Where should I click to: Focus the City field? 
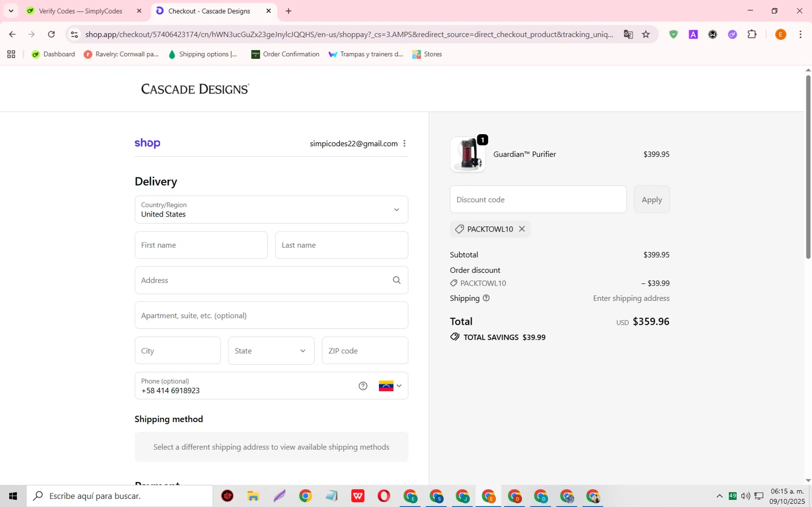[x=178, y=351]
